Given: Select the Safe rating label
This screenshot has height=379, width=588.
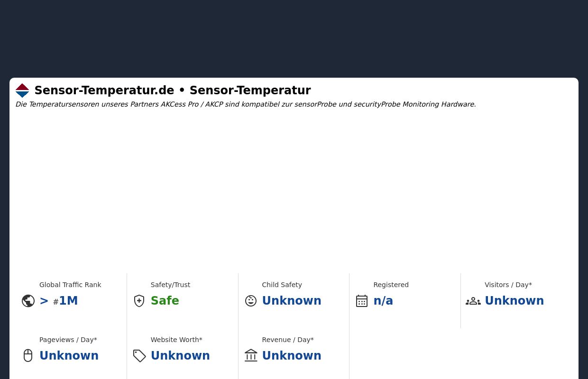Looking at the screenshot, I should [x=165, y=301].
